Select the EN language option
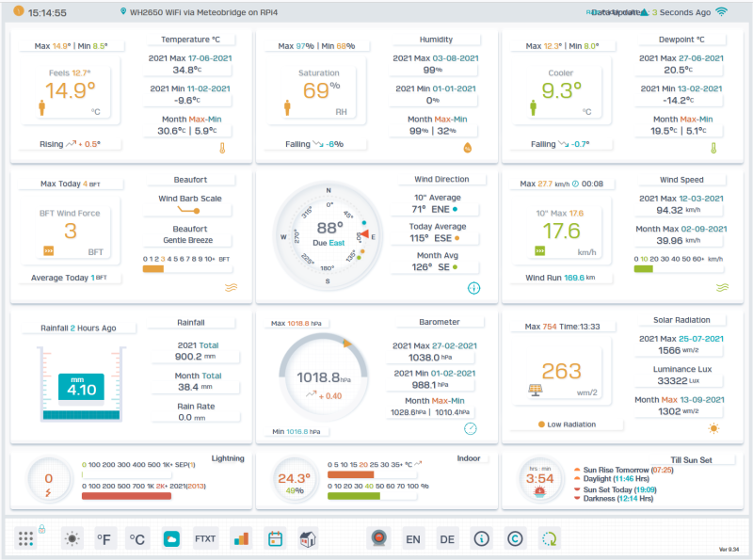 [414, 537]
